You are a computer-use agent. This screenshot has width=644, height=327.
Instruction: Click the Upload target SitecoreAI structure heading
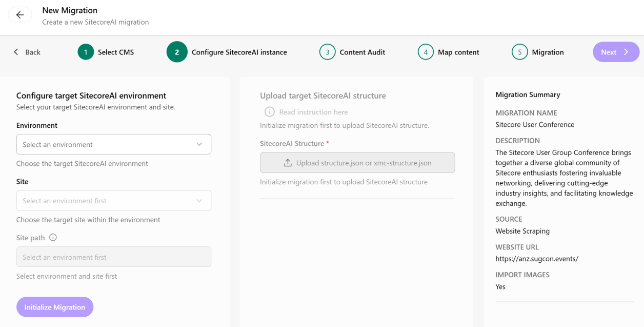323,95
